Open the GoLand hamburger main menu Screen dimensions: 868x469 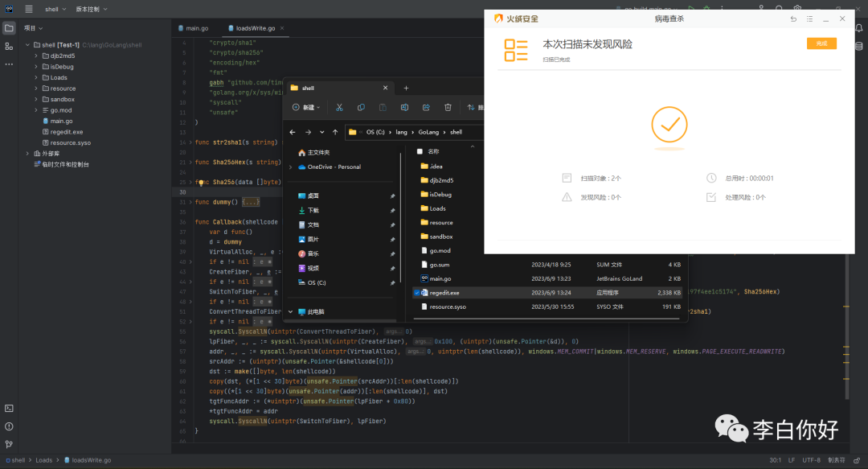[29, 9]
